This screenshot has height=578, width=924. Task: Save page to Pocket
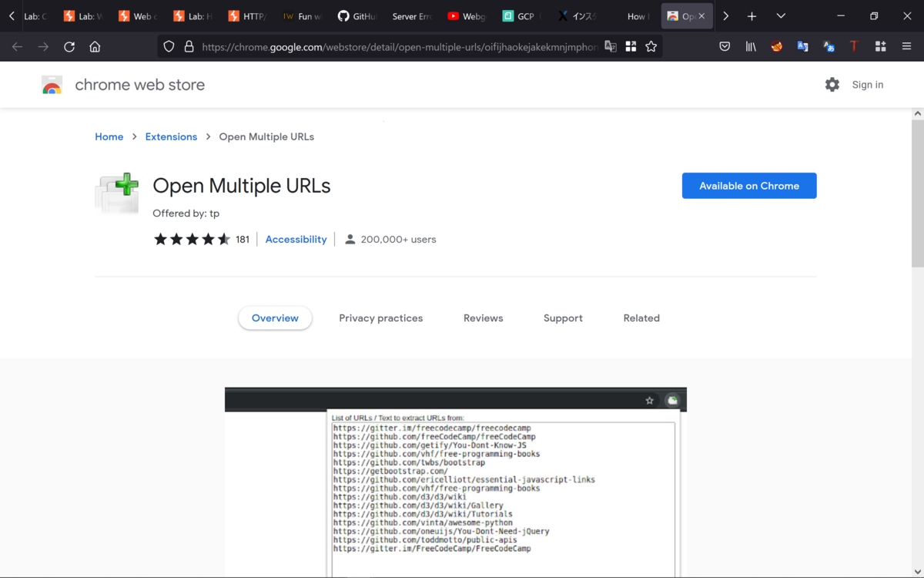725,47
